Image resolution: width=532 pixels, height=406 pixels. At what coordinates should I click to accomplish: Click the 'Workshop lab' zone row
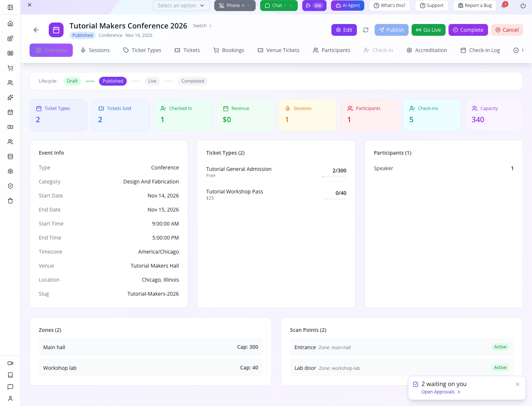(x=151, y=368)
